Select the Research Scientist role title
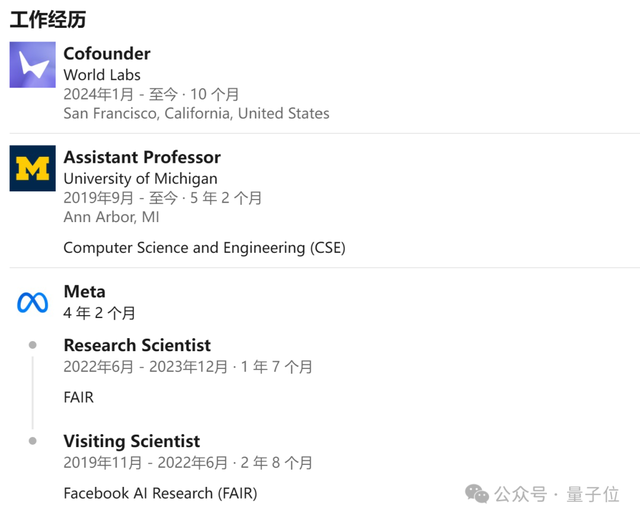This screenshot has width=640, height=520. click(x=137, y=345)
